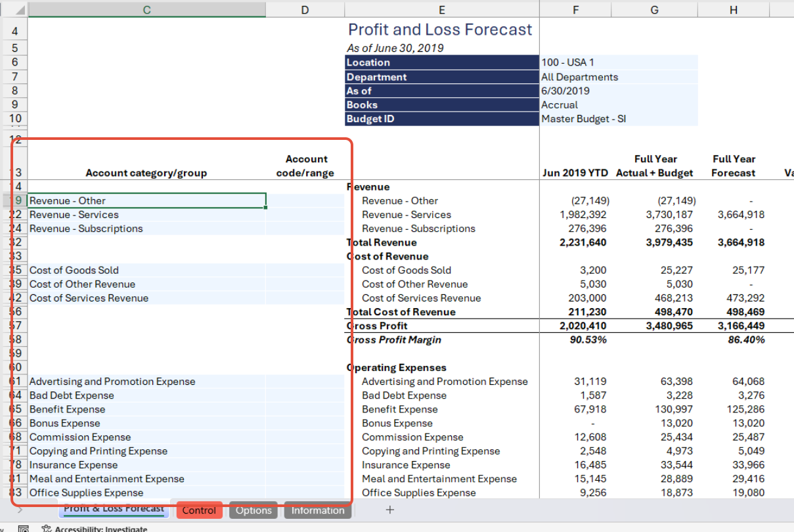Image resolution: width=794 pixels, height=532 pixels.
Task: Open the Options sheet tab
Action: (254, 510)
